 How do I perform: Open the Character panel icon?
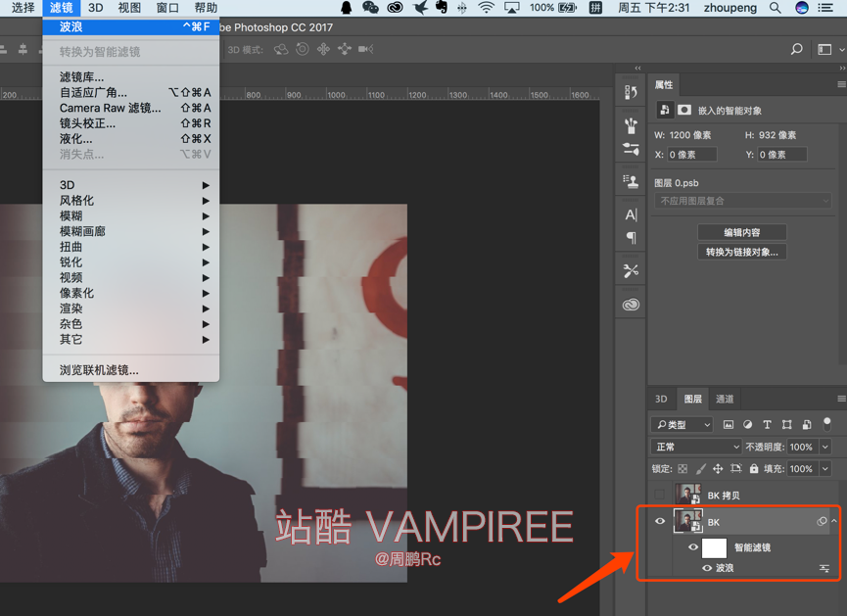coord(631,215)
